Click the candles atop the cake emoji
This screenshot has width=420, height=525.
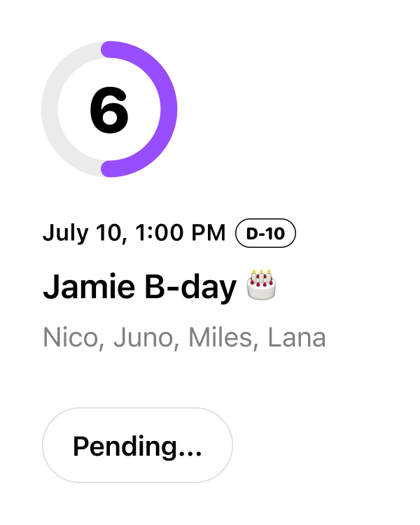[x=261, y=276]
